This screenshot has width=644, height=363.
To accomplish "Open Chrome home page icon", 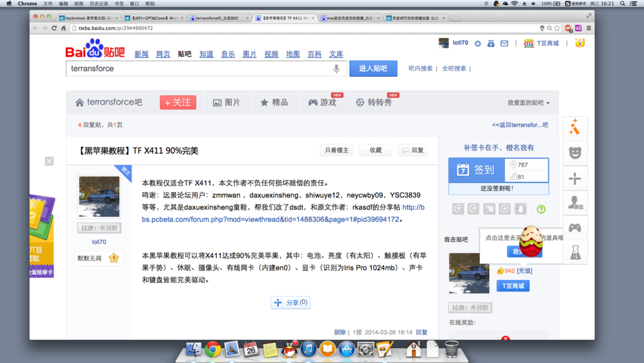I will [x=63, y=28].
